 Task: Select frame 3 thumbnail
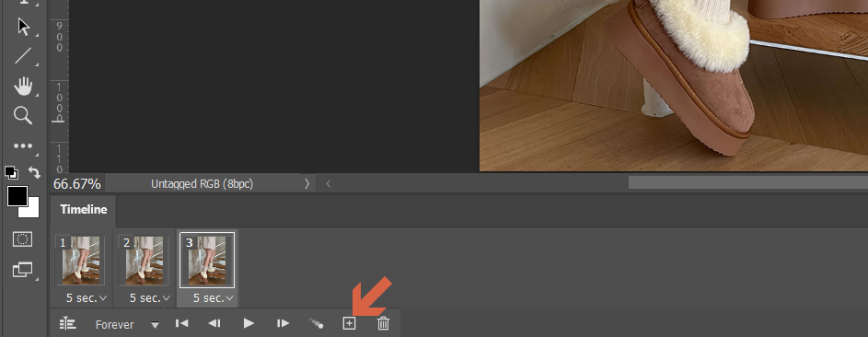coord(207,260)
